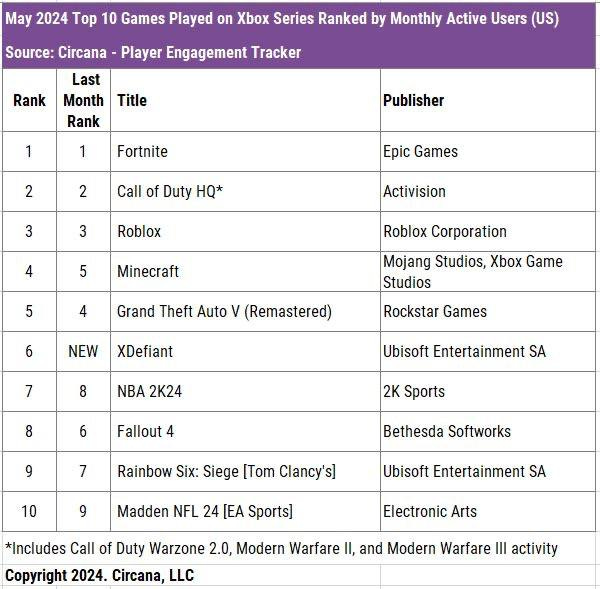Select the Epic Games publisher cell

(x=420, y=152)
